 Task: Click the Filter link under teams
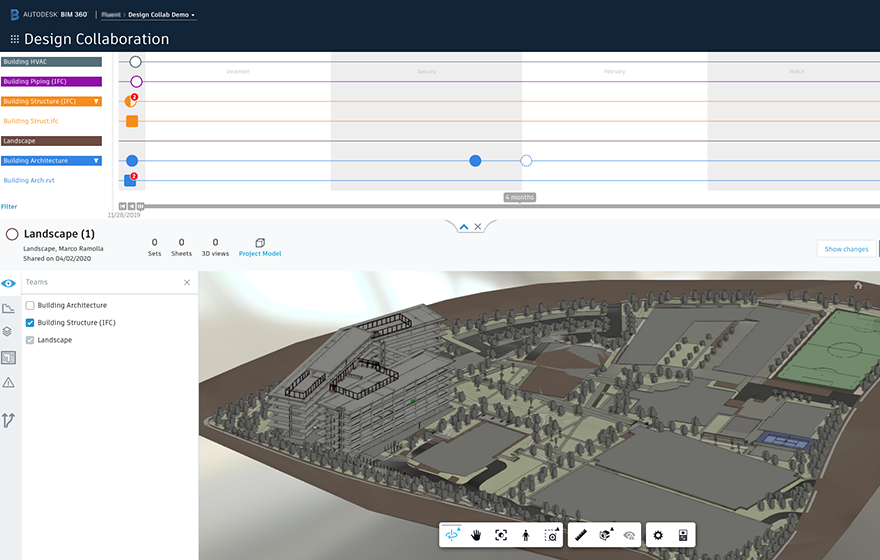click(x=9, y=206)
